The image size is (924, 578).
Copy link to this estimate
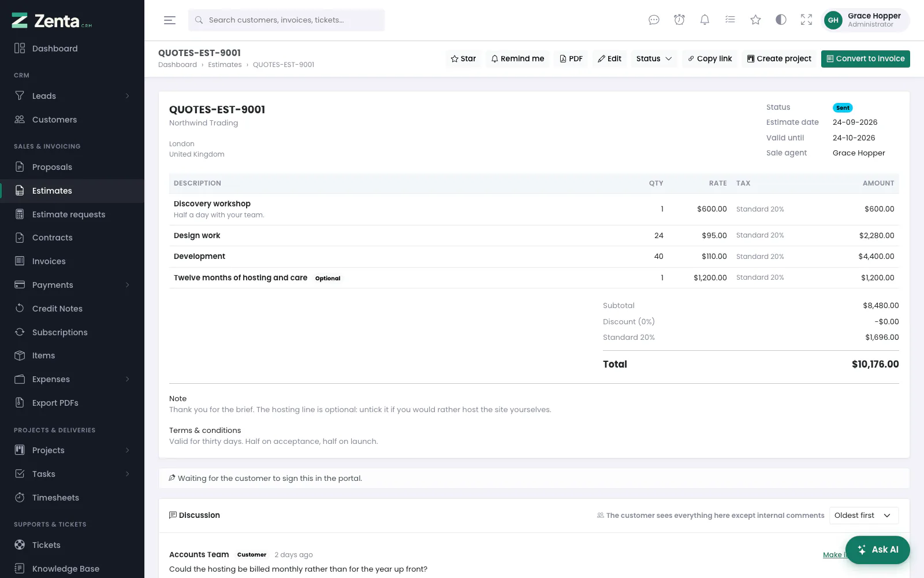(x=710, y=59)
